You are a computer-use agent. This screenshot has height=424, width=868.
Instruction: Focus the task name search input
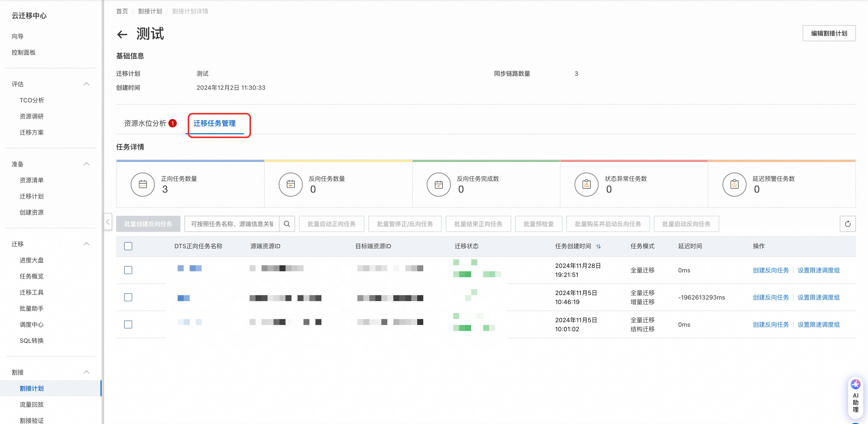(232, 224)
